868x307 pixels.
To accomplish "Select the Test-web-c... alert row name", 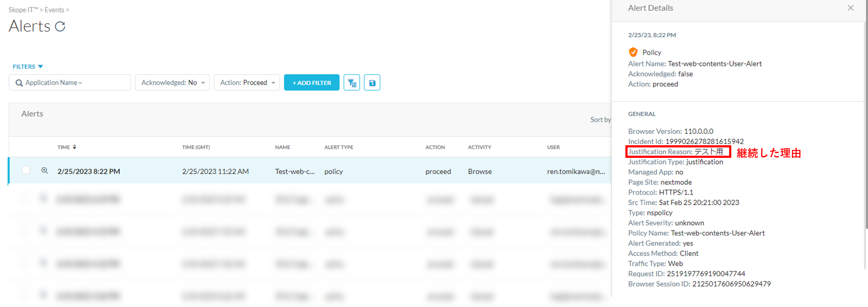I will pyautogui.click(x=295, y=172).
